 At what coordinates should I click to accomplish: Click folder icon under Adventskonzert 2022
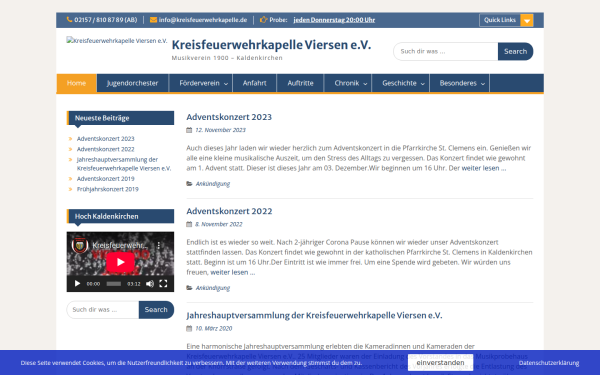(189, 288)
